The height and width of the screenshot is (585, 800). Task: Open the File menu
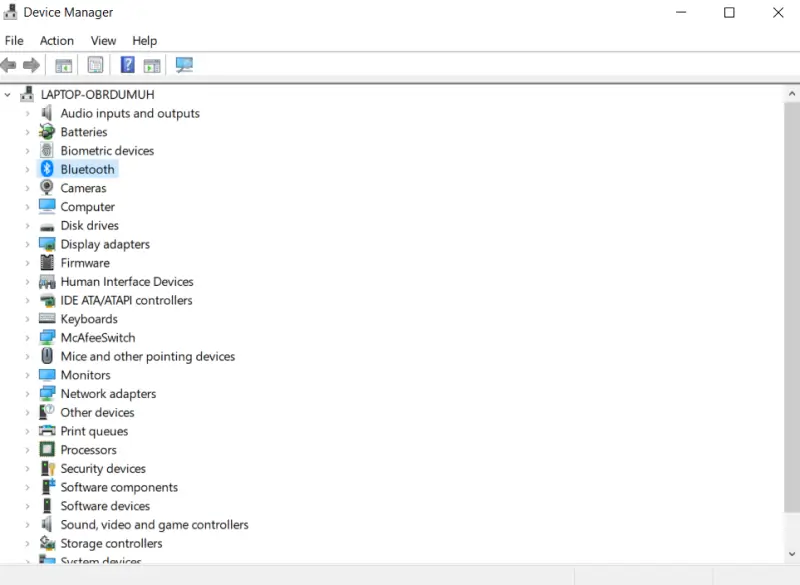tap(14, 40)
